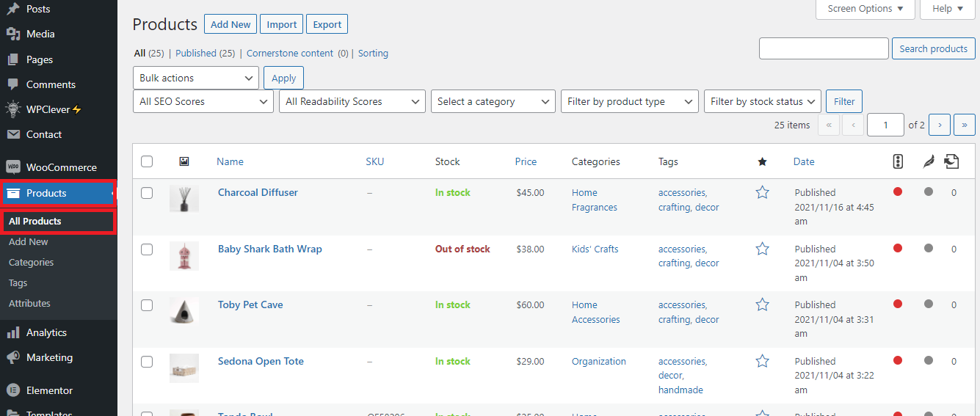Open the Bulk actions dropdown
This screenshot has width=980, height=416.
pyautogui.click(x=196, y=78)
